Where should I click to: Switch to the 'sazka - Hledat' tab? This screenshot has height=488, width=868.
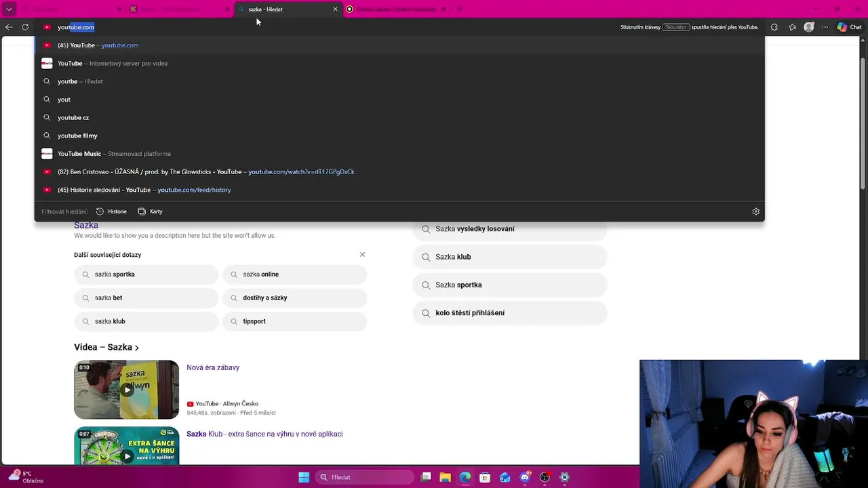[x=288, y=9]
